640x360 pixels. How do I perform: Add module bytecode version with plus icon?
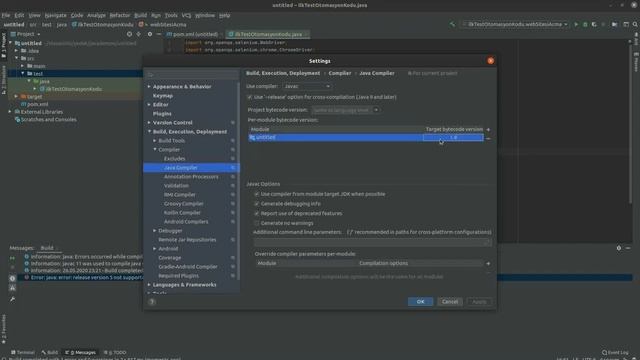488,129
